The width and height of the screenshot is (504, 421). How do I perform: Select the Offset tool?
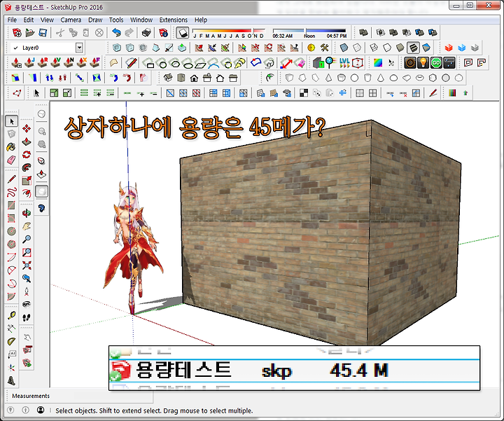(x=27, y=193)
